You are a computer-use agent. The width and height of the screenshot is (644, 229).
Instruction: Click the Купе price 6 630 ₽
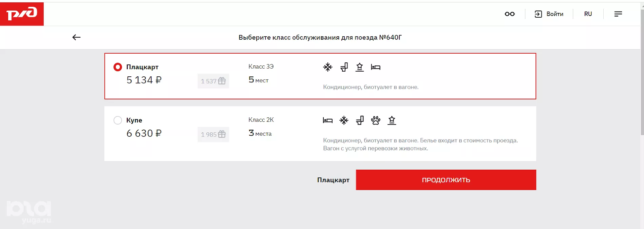[144, 133]
